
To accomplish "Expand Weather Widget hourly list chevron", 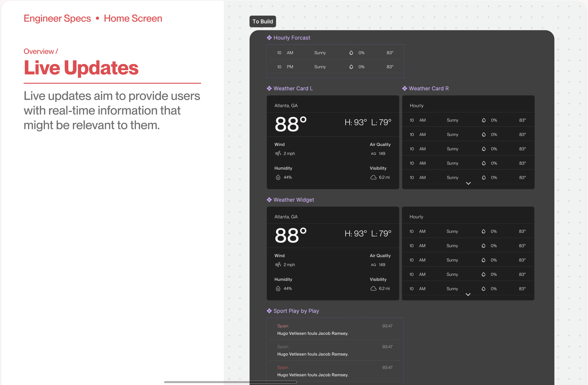I will click(x=468, y=294).
